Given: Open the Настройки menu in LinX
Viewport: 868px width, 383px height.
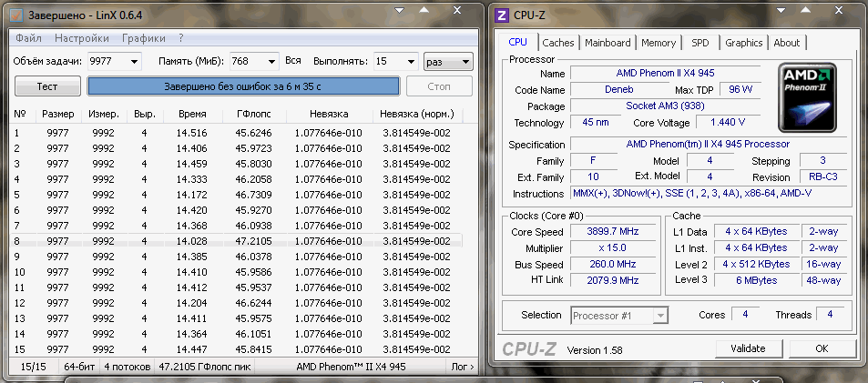Looking at the screenshot, I should coord(82,38).
